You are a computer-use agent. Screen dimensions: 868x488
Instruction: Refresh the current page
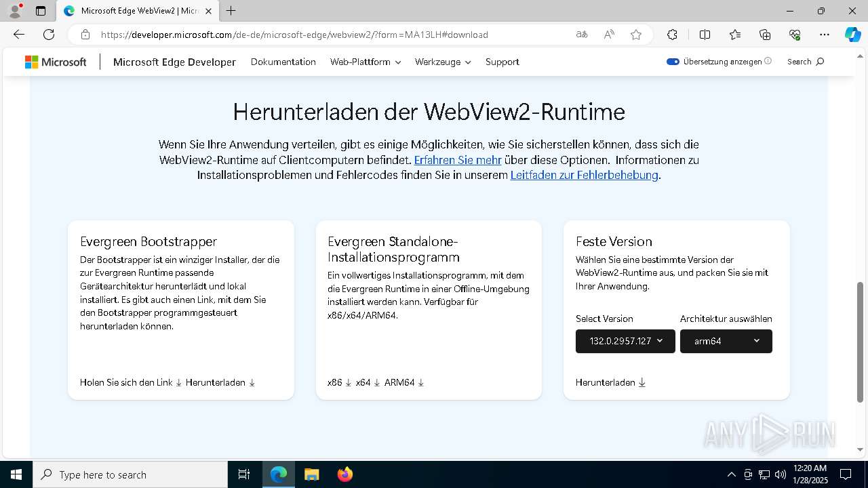pos(49,35)
